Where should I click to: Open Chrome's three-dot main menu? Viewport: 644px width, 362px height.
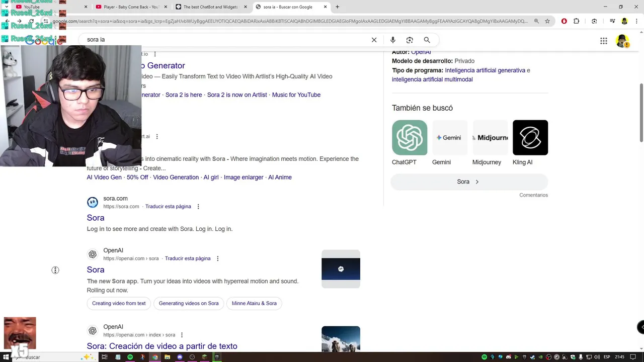[x=636, y=21]
